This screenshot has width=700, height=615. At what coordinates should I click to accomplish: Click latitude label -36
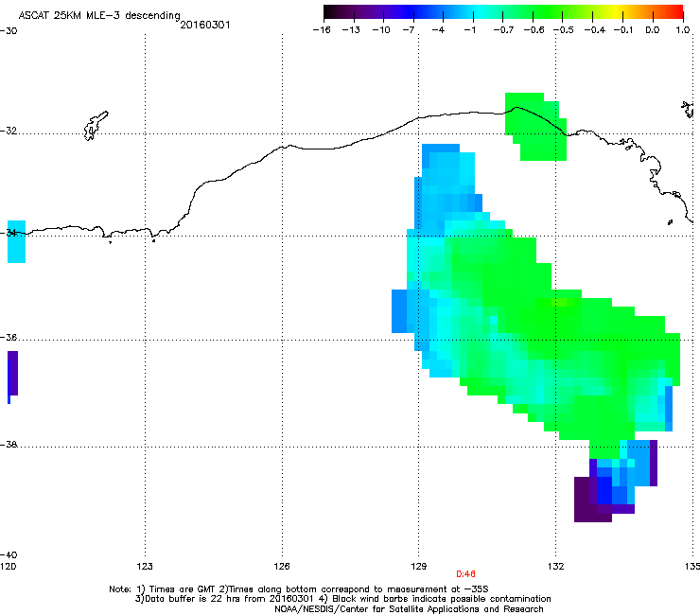(9, 337)
